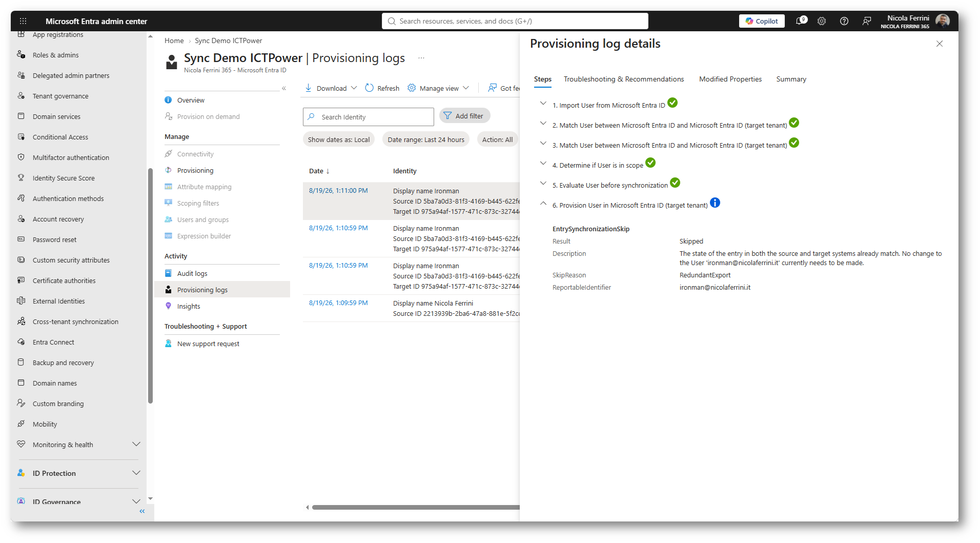980x543 pixels.
Task: Collapse the left navigation sidebar
Action: (142, 511)
